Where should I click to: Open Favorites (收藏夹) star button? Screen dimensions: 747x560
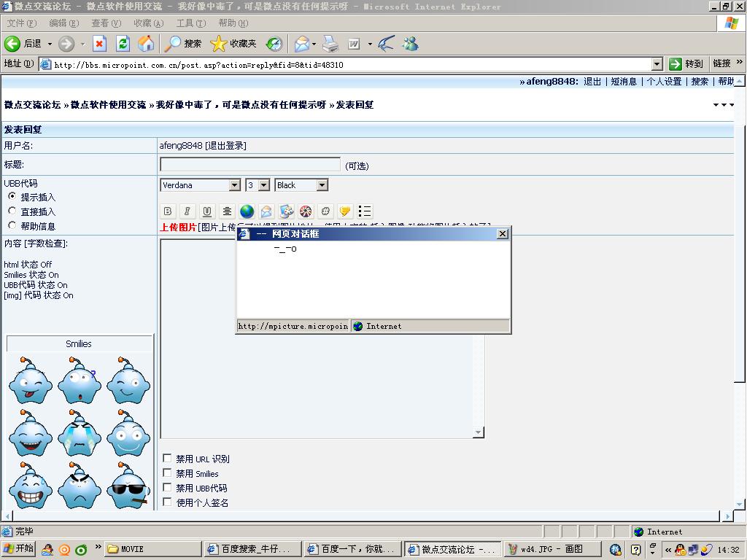233,44
